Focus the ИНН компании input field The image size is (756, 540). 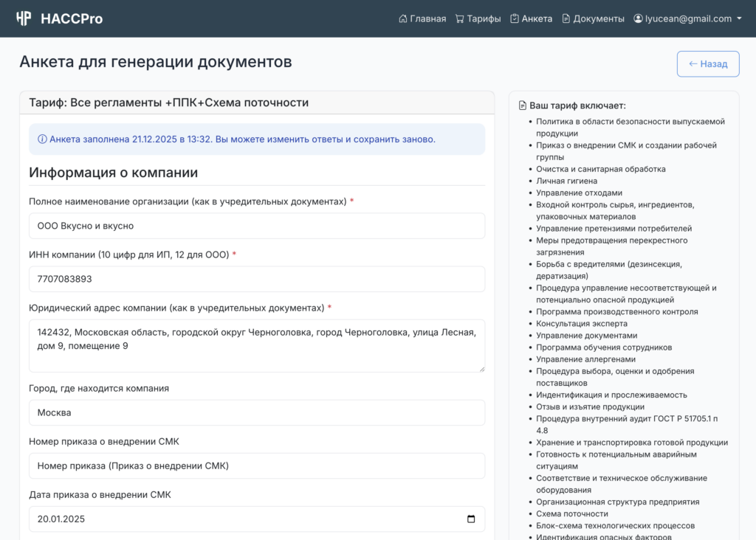pyautogui.click(x=257, y=279)
